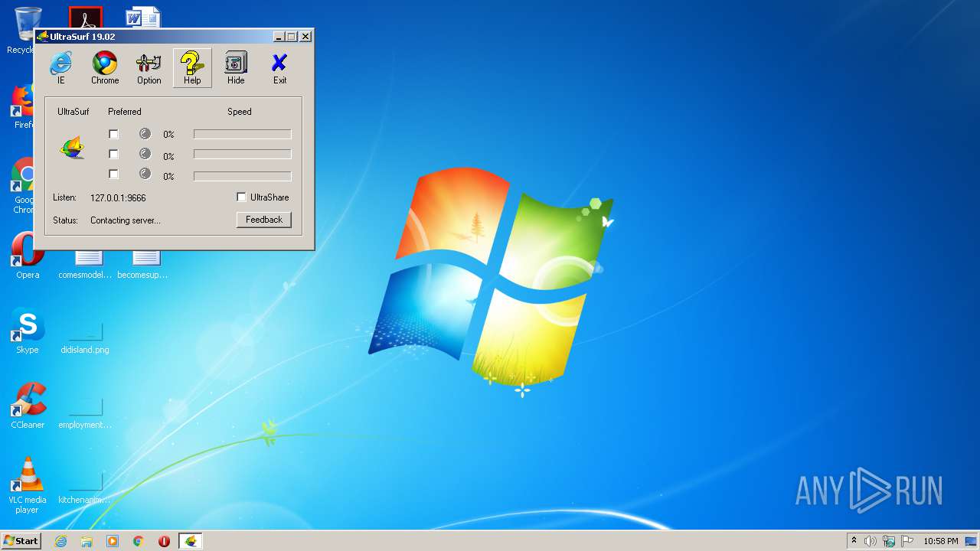Select the becomesup desktop document
This screenshot has height=551, width=980.
click(142, 265)
